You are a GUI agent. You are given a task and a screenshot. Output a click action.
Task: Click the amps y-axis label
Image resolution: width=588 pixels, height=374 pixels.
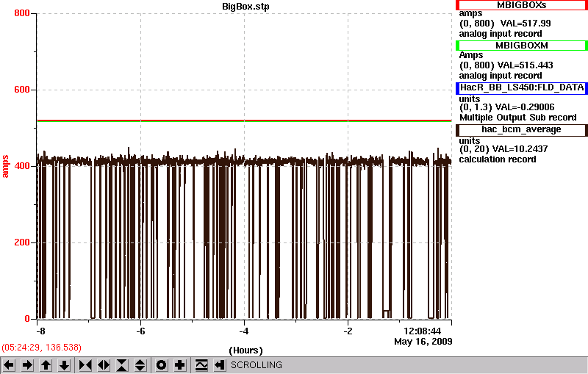coord(5,166)
